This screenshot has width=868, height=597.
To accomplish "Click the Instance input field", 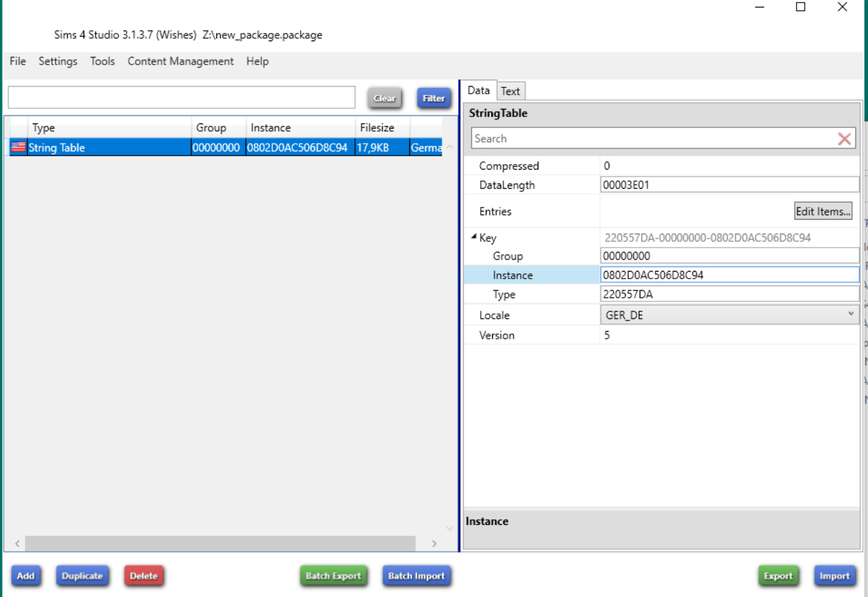I will [696, 275].
